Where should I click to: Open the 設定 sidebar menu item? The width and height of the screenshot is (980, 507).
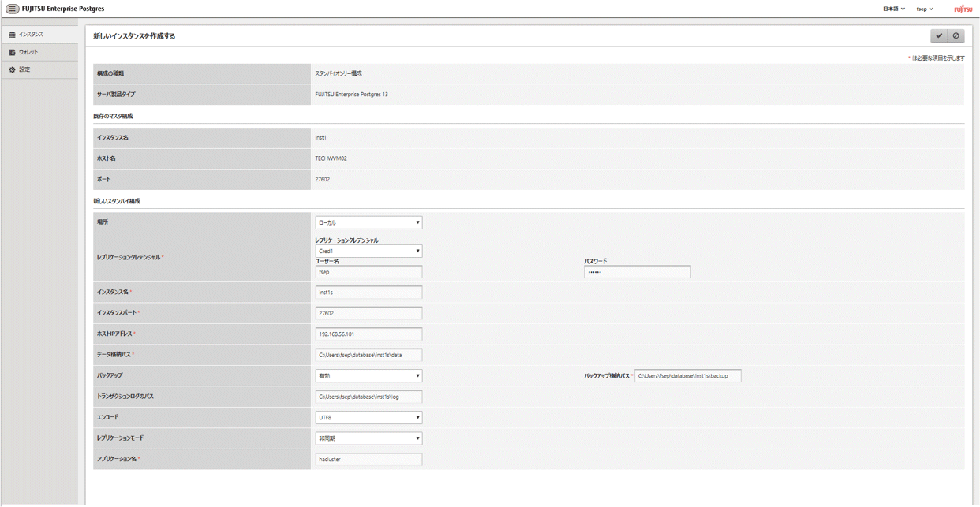(x=39, y=69)
